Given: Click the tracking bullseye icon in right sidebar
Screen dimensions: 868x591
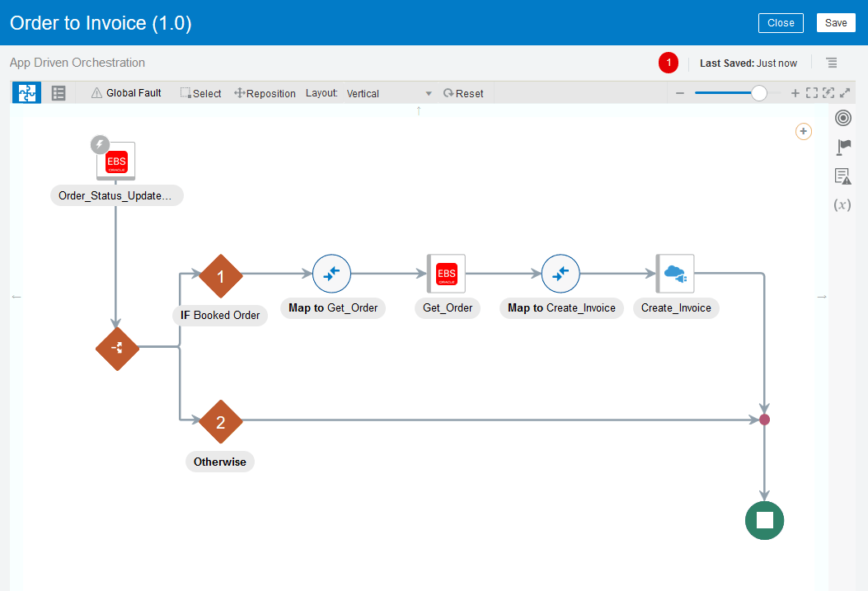Looking at the screenshot, I should click(842, 118).
